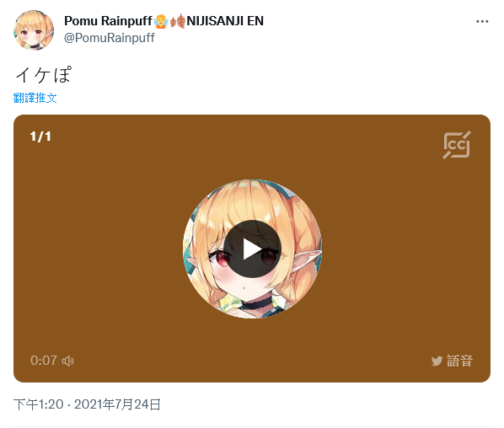Toggle closed captions CC icon
The image size is (504, 428).
(x=457, y=145)
